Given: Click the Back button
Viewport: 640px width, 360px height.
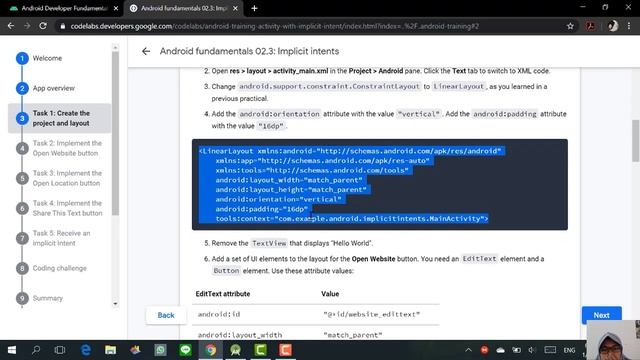Looking at the screenshot, I should [166, 315].
